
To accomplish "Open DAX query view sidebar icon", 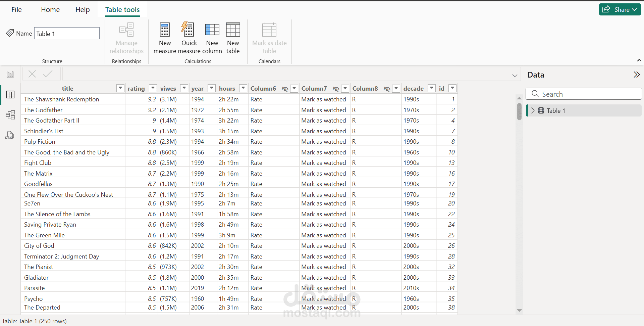I will (10, 135).
